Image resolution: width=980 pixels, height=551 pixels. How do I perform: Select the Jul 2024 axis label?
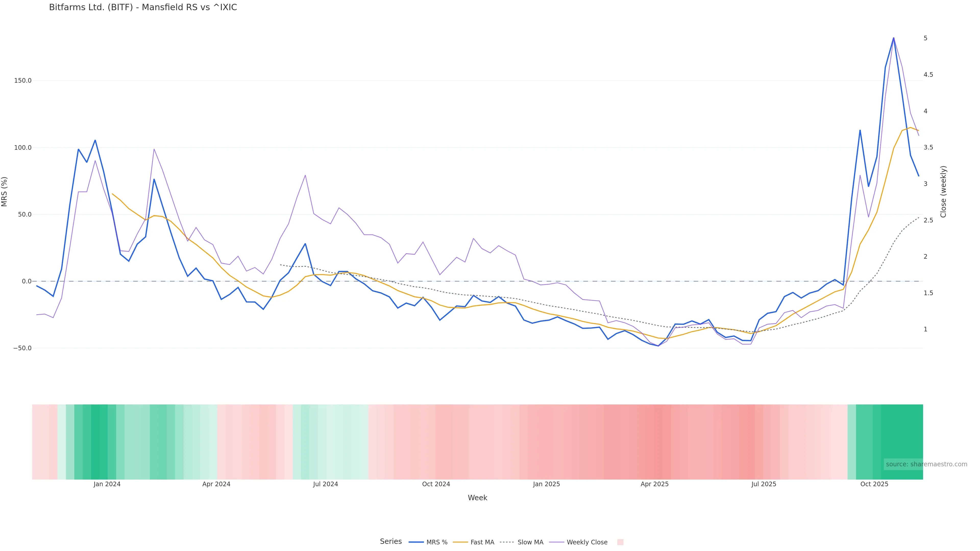[325, 484]
